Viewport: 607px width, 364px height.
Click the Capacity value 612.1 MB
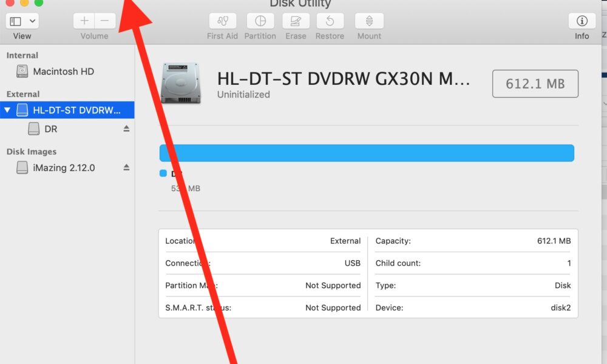click(554, 241)
